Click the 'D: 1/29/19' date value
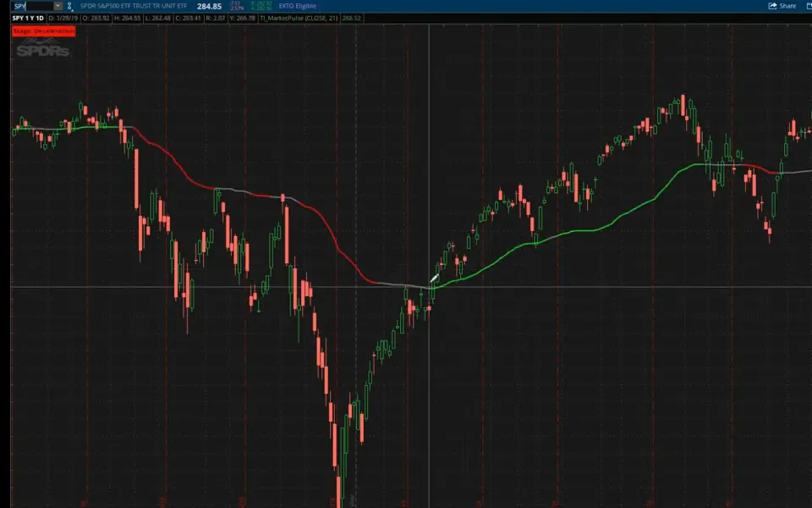 pyautogui.click(x=63, y=18)
